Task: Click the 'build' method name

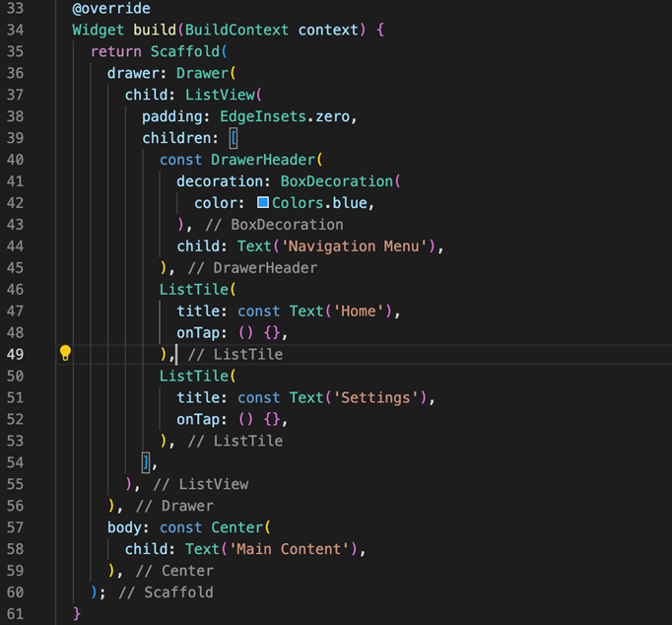Action: [x=155, y=30]
